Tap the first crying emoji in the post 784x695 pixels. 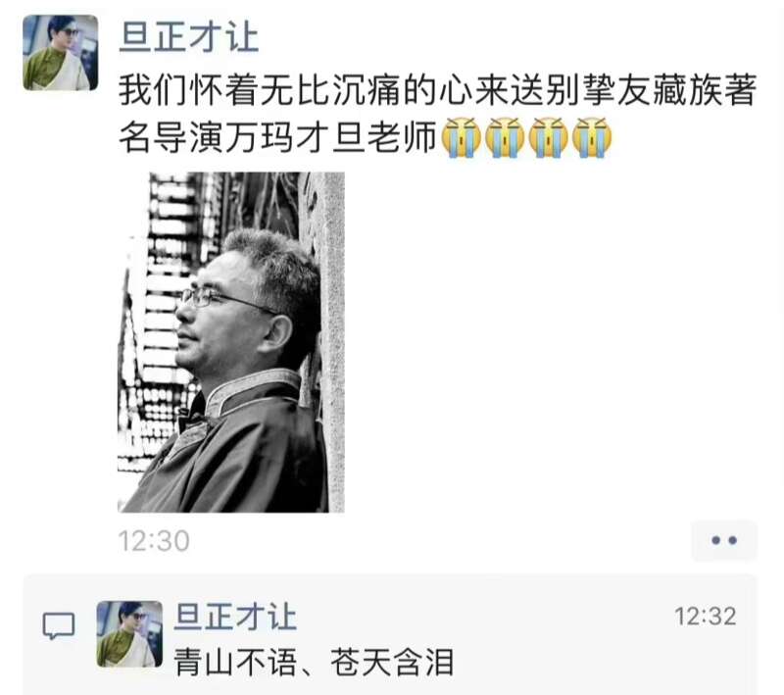(461, 137)
